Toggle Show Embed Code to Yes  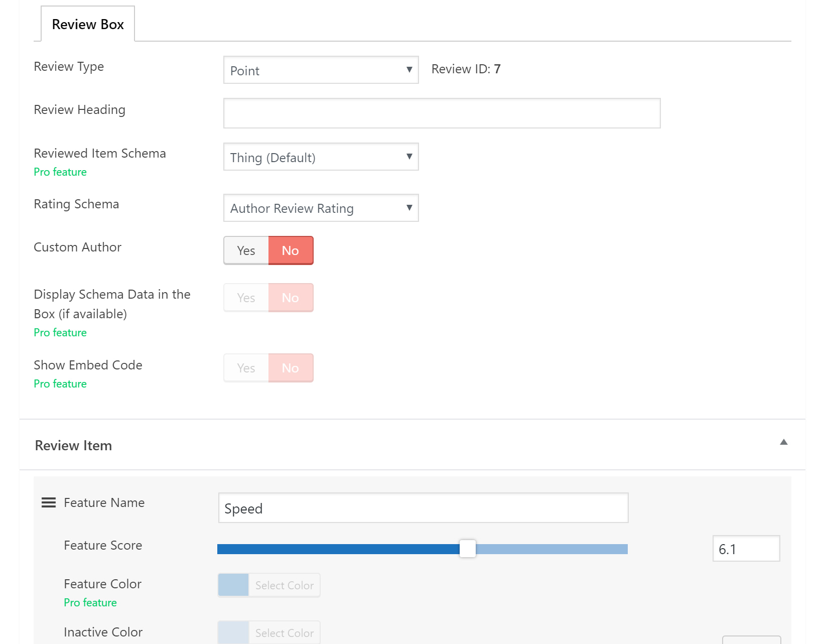[245, 368]
